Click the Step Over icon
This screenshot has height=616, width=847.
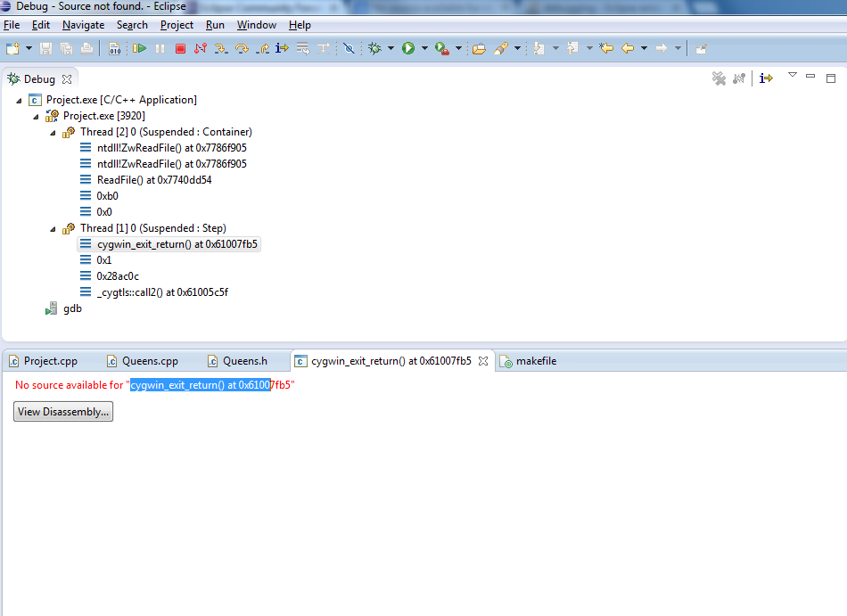(242, 49)
